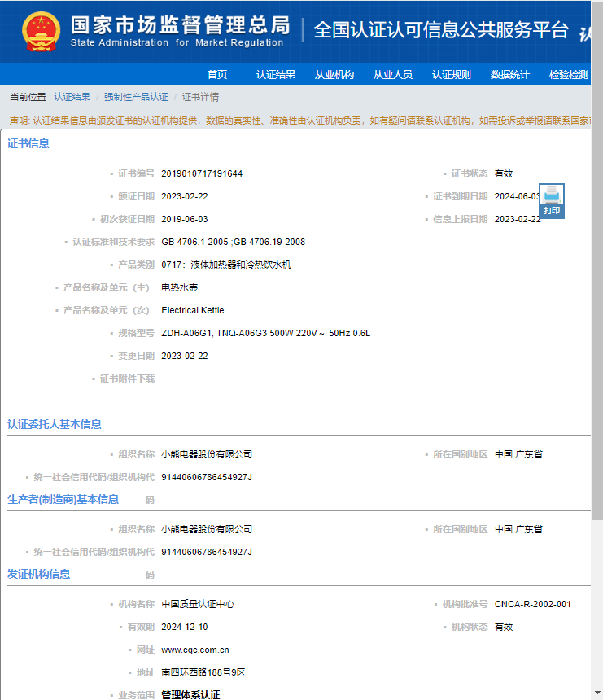Select 证书状态 value 有效

504,173
